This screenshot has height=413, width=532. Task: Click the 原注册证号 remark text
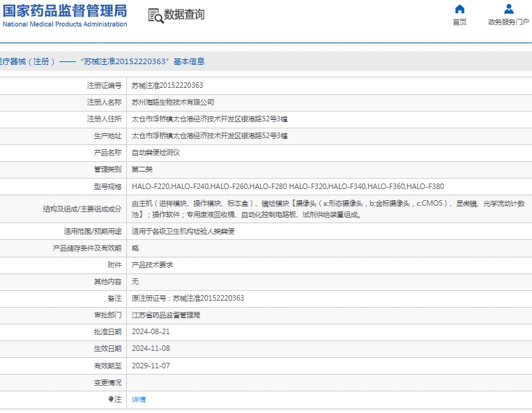click(188, 299)
